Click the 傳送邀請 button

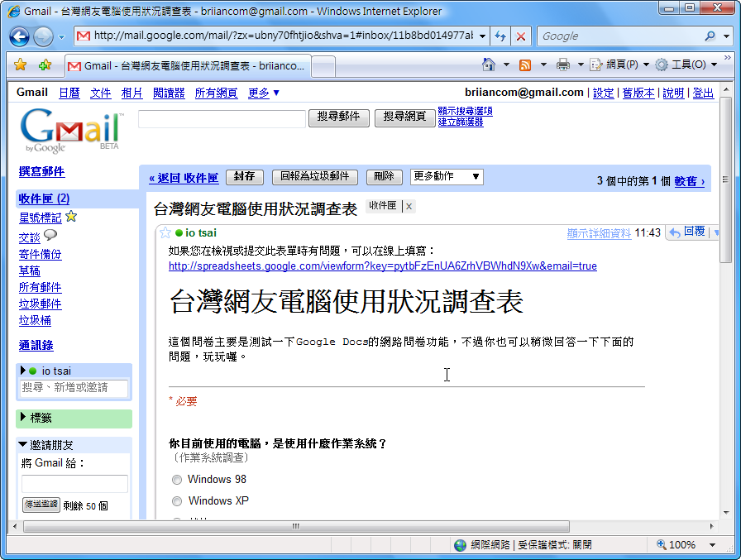pyautogui.click(x=41, y=505)
